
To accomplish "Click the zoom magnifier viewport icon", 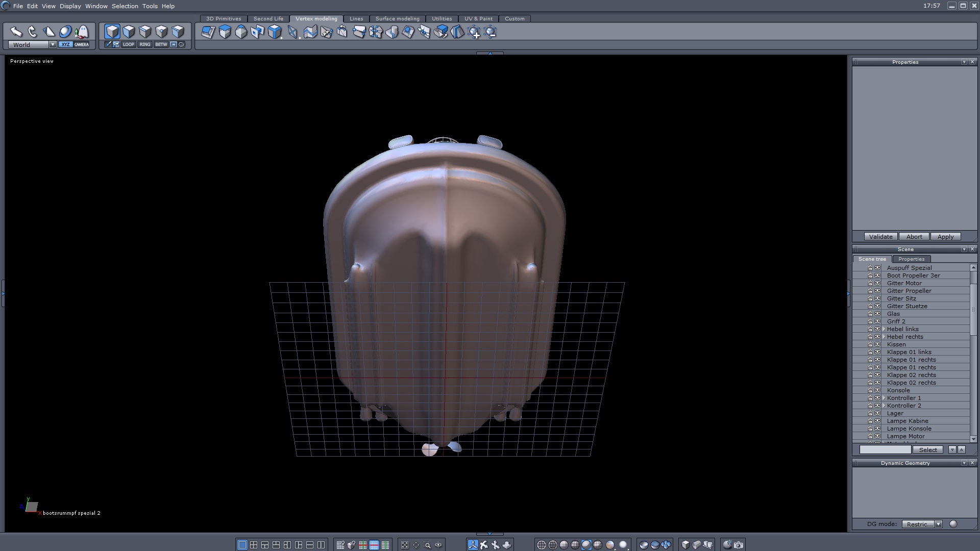I will 427,545.
